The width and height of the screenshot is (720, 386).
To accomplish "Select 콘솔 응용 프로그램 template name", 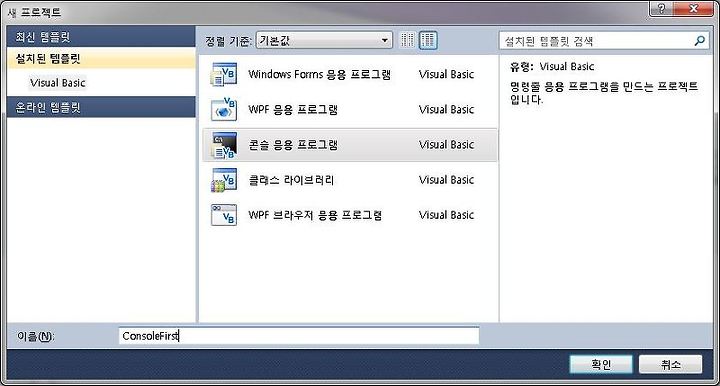I will [292, 145].
